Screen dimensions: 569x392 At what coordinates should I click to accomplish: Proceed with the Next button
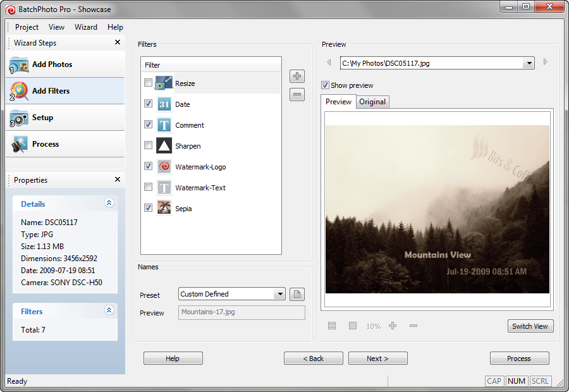(x=378, y=358)
